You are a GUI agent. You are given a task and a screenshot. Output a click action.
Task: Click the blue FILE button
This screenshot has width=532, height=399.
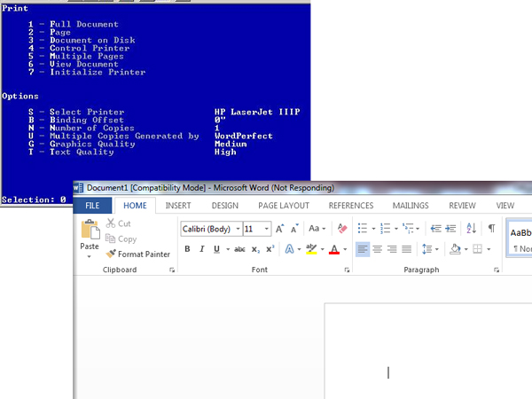coord(92,206)
